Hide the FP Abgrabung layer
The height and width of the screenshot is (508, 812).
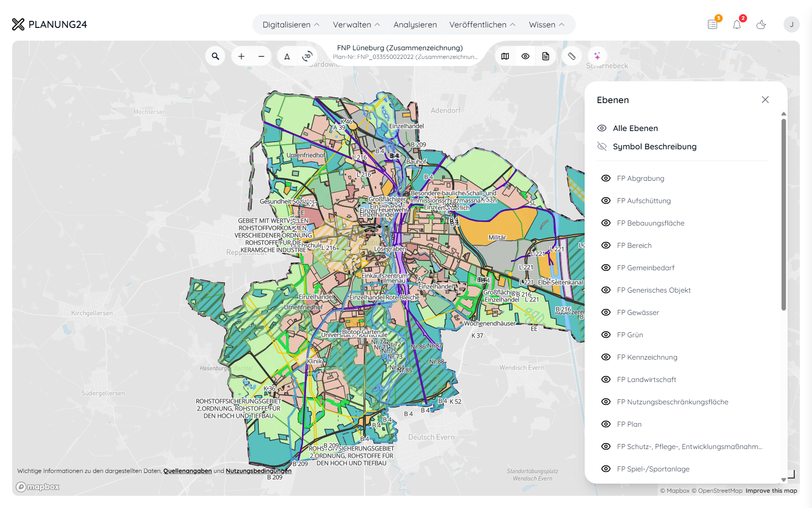click(606, 178)
